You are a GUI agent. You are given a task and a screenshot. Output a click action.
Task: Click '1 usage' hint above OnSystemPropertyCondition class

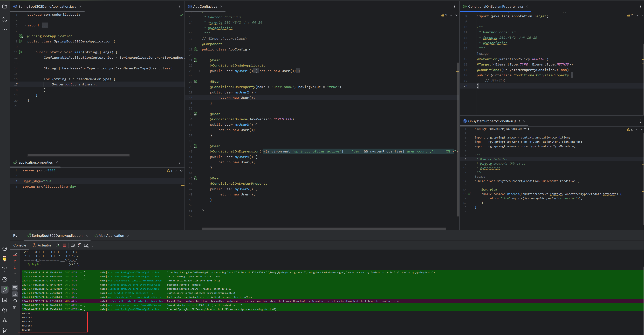point(480,177)
